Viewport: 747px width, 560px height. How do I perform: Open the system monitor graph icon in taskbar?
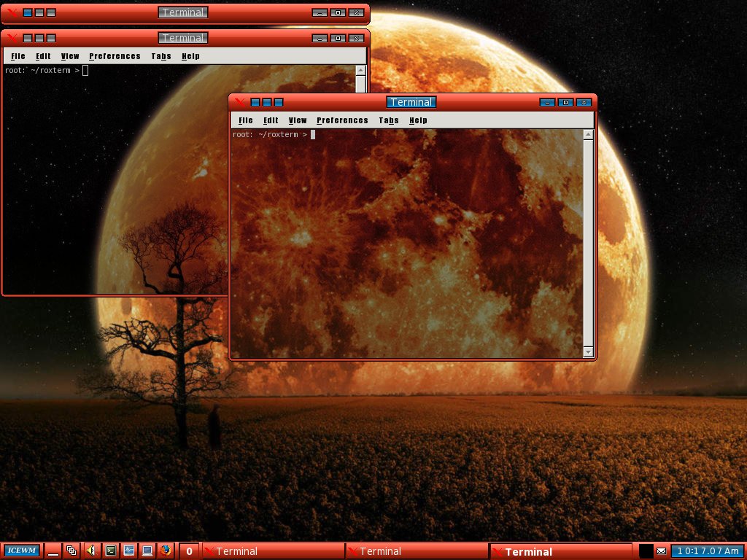[x=129, y=551]
